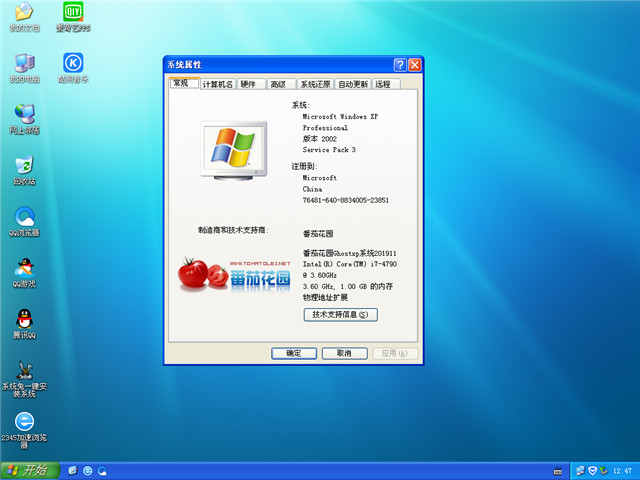640x480 pixels.
Task: Launch the QQ浏览器 desktop icon
Action: coord(24,222)
